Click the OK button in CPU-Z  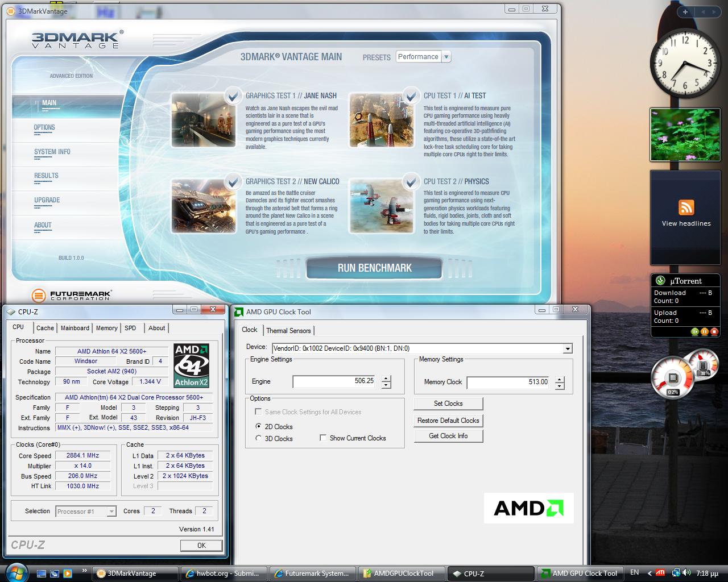(201, 545)
